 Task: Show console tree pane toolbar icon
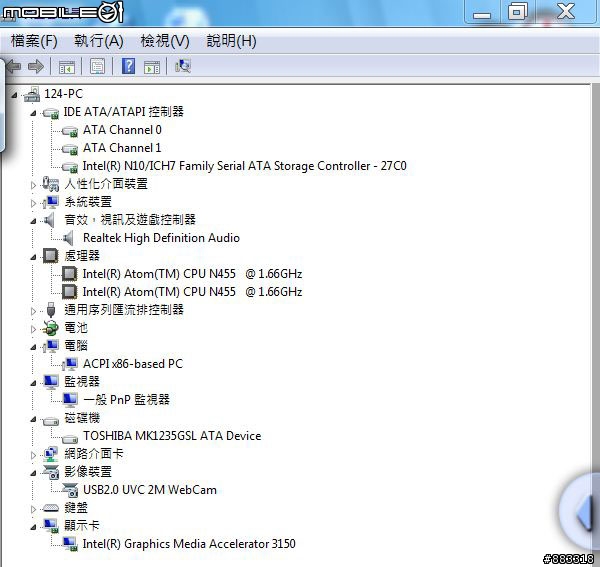click(67, 67)
